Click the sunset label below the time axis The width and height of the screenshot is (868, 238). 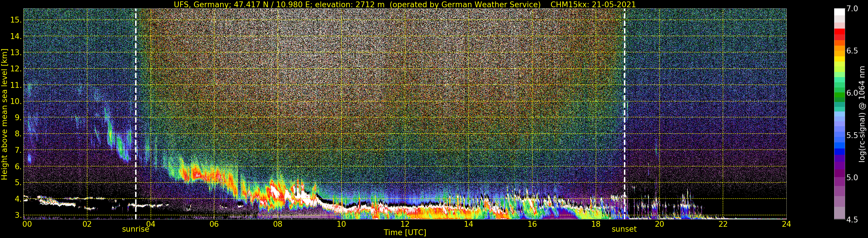pos(624,229)
